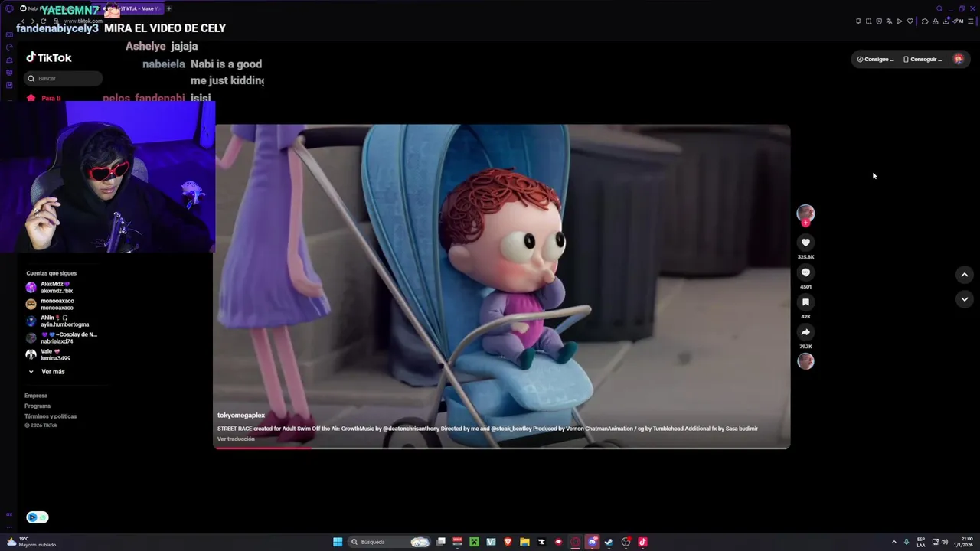Open the browser extensions cube icon
The image size is (980, 551).
pyautogui.click(x=925, y=21)
